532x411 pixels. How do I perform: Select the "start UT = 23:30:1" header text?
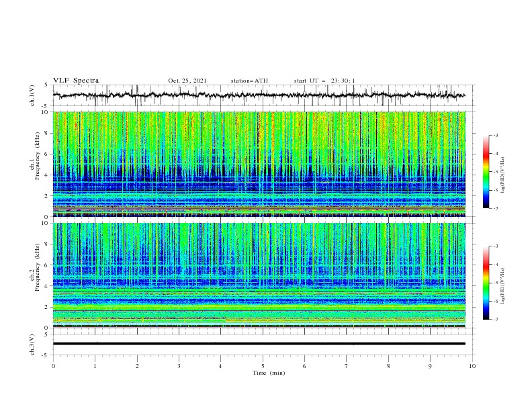point(324,81)
